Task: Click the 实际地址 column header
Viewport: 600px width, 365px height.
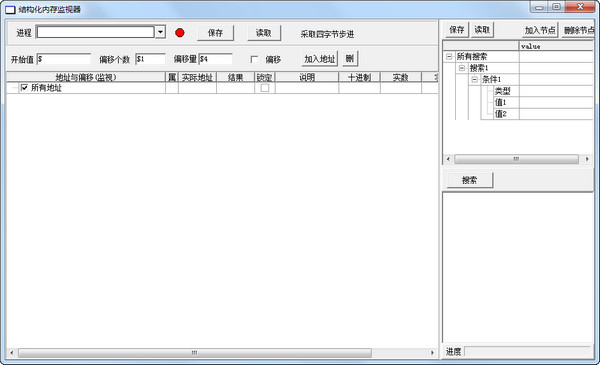Action: coord(197,77)
